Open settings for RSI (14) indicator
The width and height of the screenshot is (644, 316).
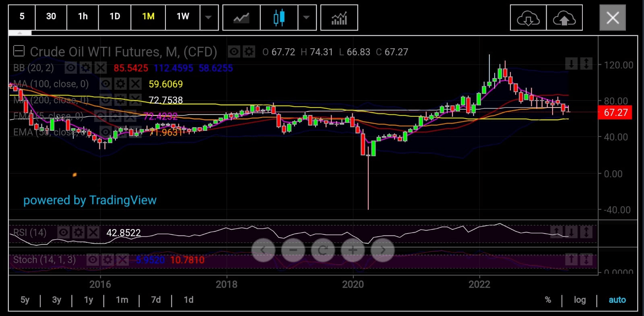tap(78, 232)
